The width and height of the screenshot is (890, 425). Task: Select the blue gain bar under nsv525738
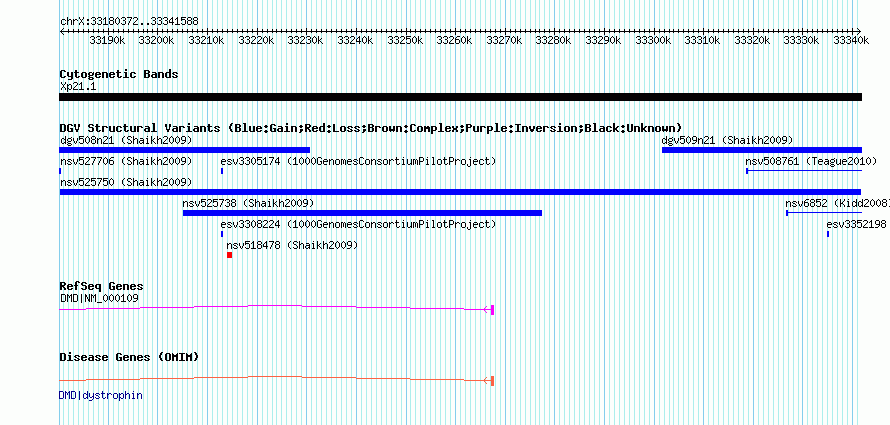click(x=362, y=213)
